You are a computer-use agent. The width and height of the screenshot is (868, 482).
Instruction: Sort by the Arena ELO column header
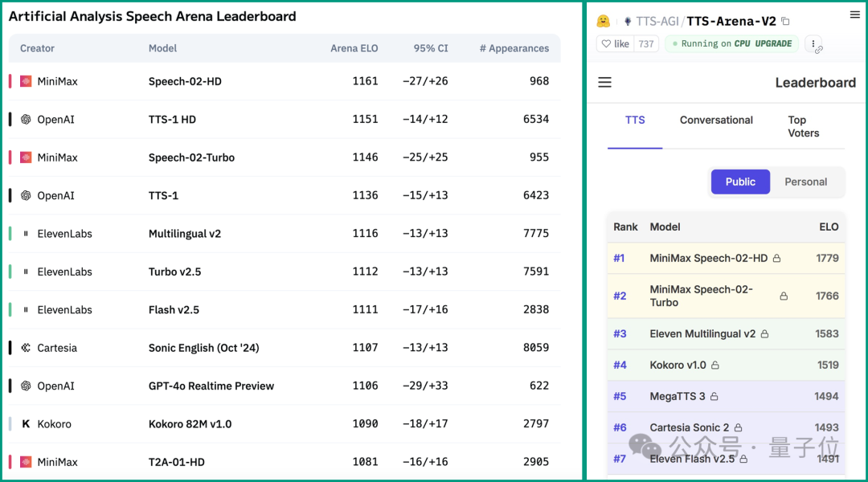click(354, 49)
